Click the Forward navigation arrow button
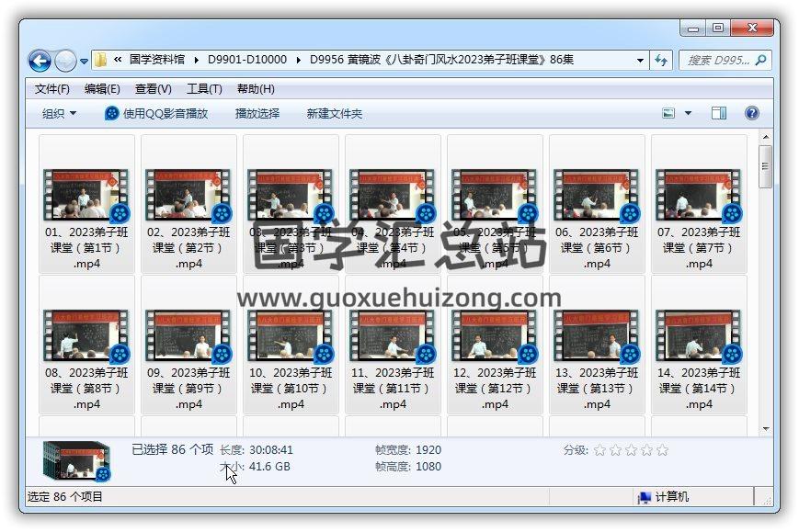799x532 pixels. click(65, 61)
